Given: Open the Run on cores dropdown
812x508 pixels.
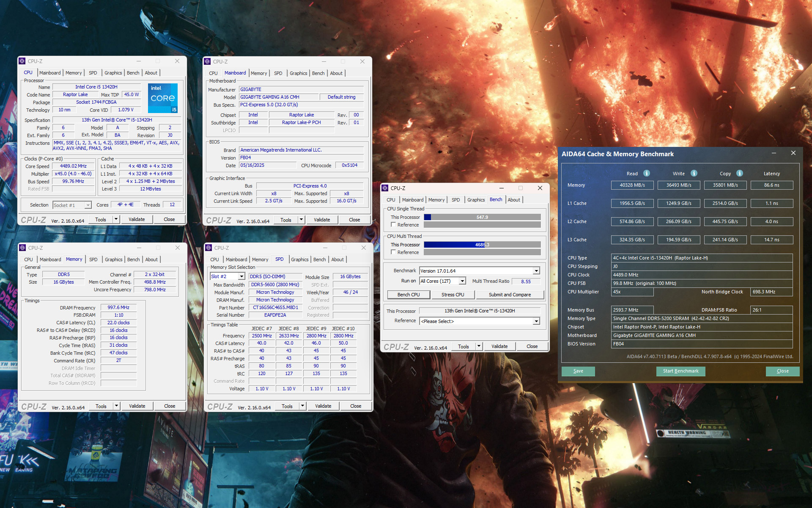Looking at the screenshot, I should point(462,281).
